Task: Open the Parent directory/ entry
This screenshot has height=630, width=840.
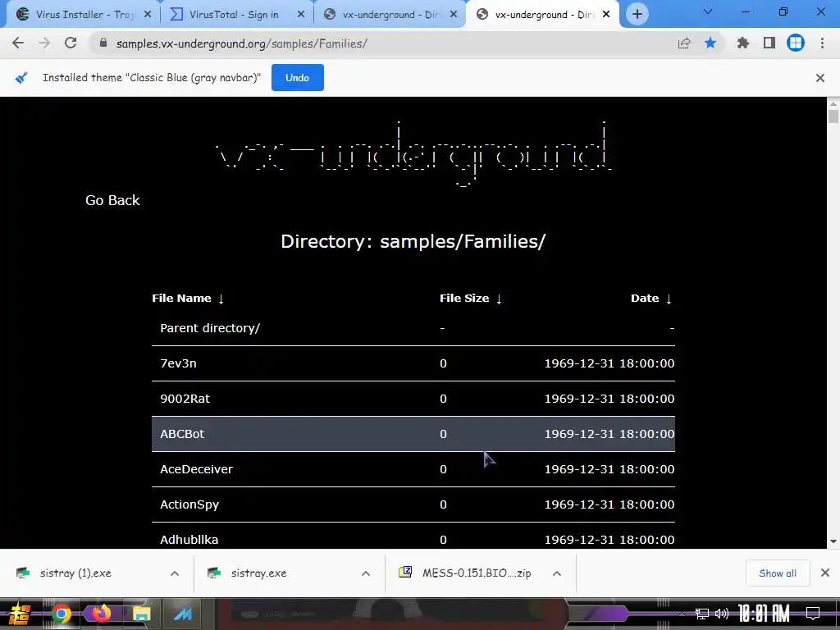Action: pyautogui.click(x=210, y=328)
